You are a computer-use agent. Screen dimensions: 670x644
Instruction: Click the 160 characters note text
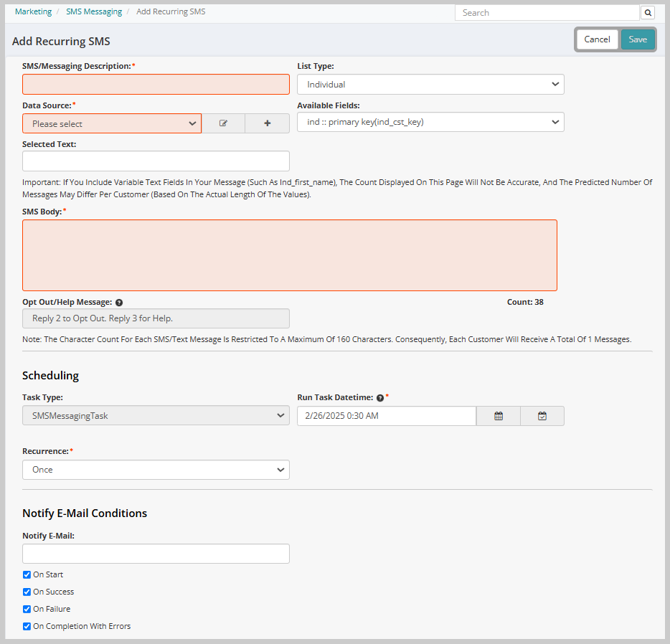(327, 339)
